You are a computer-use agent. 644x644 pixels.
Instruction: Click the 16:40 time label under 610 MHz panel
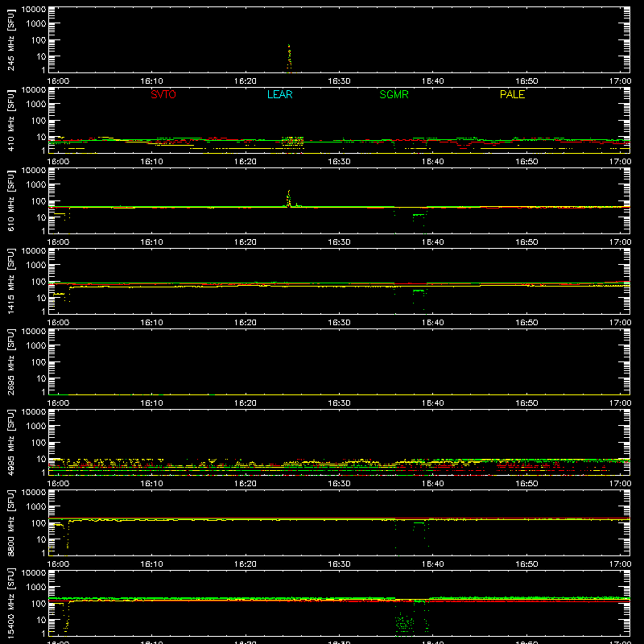pos(432,242)
